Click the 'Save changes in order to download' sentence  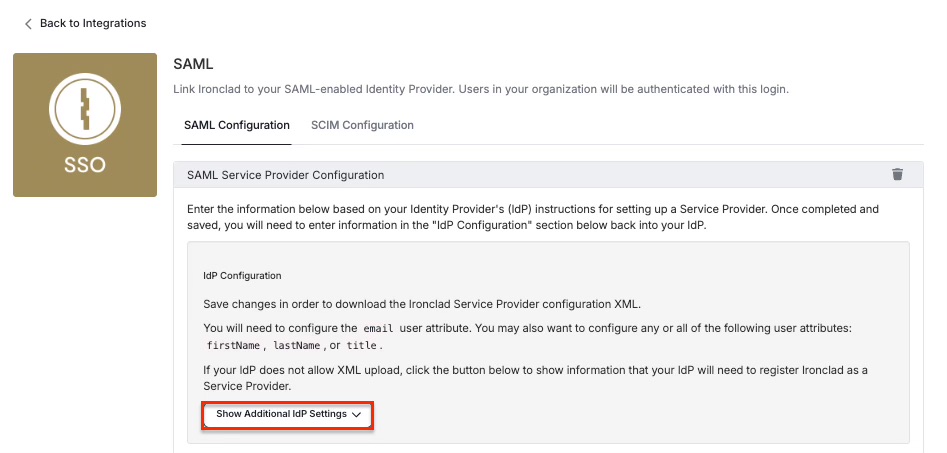pyautogui.click(x=422, y=304)
